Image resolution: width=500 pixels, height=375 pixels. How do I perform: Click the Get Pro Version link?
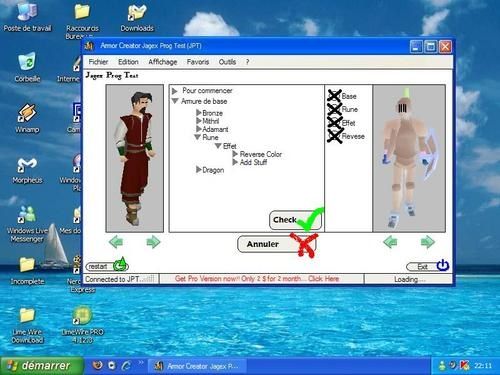tap(257, 279)
